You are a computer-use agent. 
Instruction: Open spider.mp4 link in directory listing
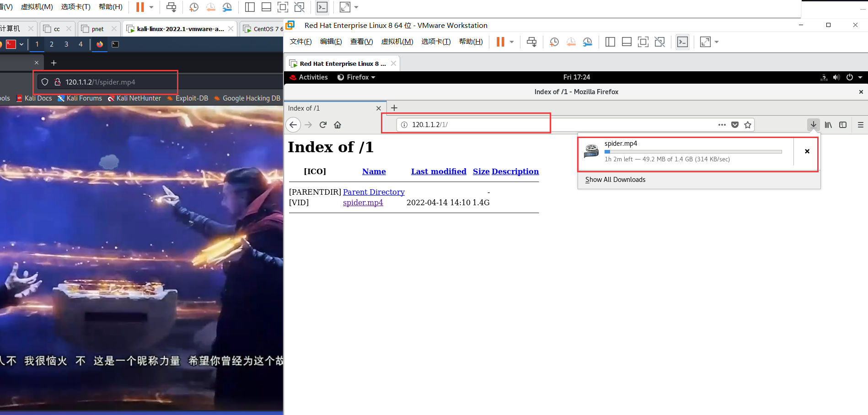(363, 202)
